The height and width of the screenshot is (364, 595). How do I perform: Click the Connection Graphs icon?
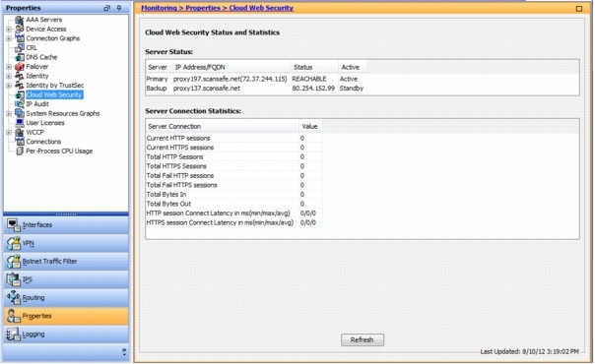click(20, 38)
